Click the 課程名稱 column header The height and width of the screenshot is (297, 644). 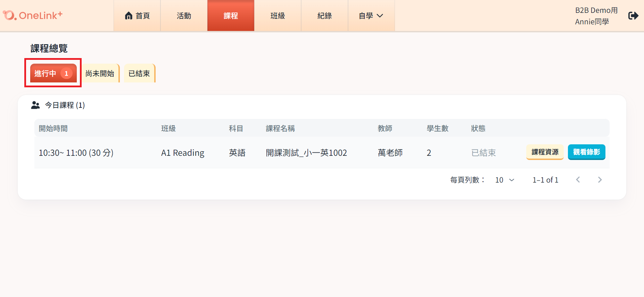[280, 128]
